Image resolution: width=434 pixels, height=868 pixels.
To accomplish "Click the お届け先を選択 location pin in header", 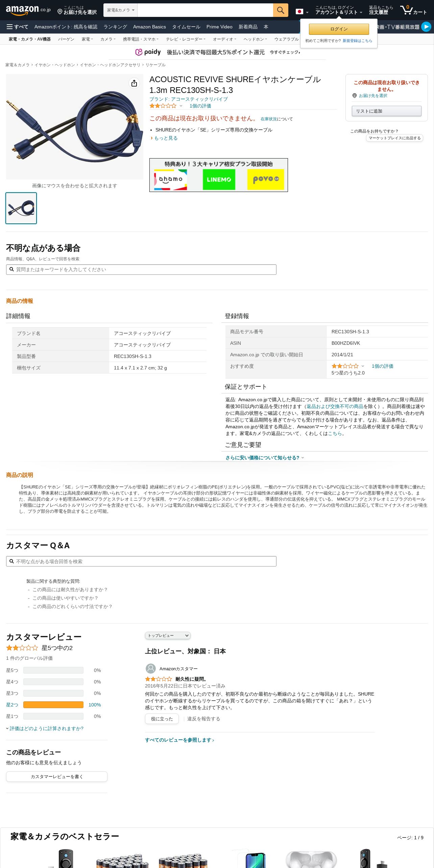I will 77,10.
